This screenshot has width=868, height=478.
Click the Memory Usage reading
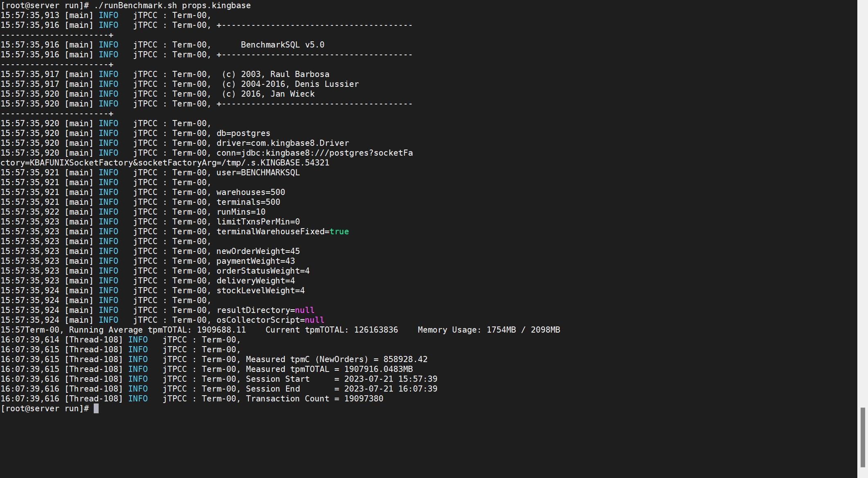click(489, 330)
